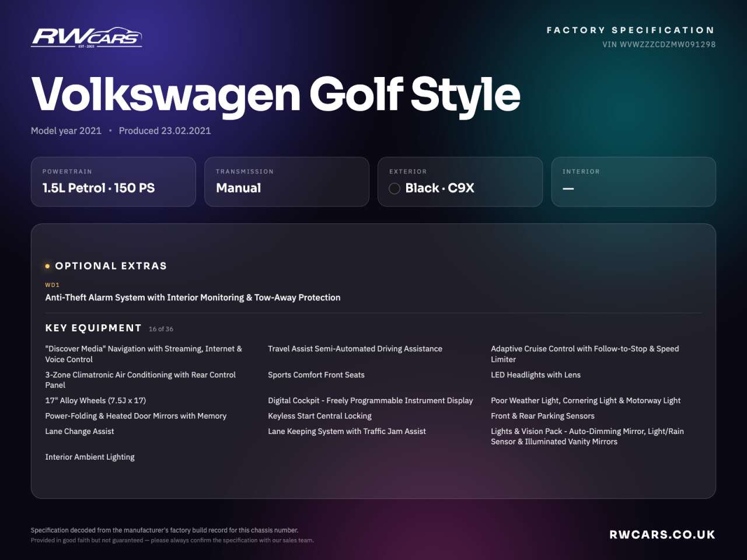Click the Transmission Manual card
The height and width of the screenshot is (560, 747).
(x=287, y=181)
